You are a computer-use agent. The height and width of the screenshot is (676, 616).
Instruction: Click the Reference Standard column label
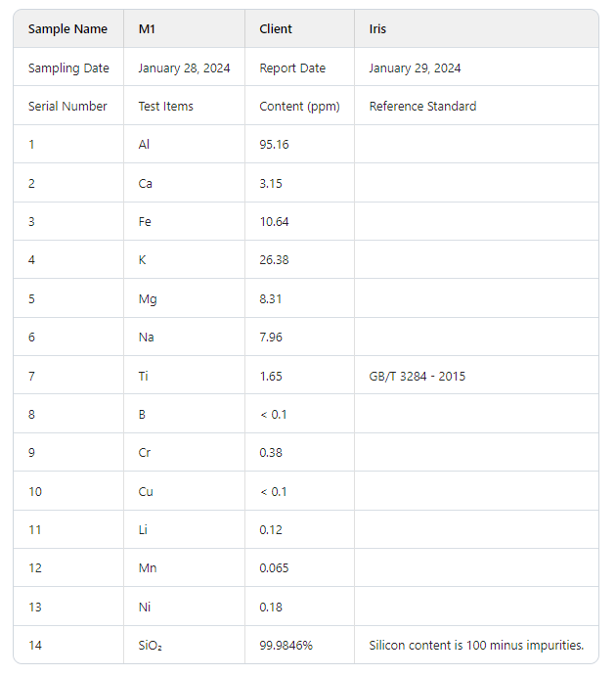point(422,106)
